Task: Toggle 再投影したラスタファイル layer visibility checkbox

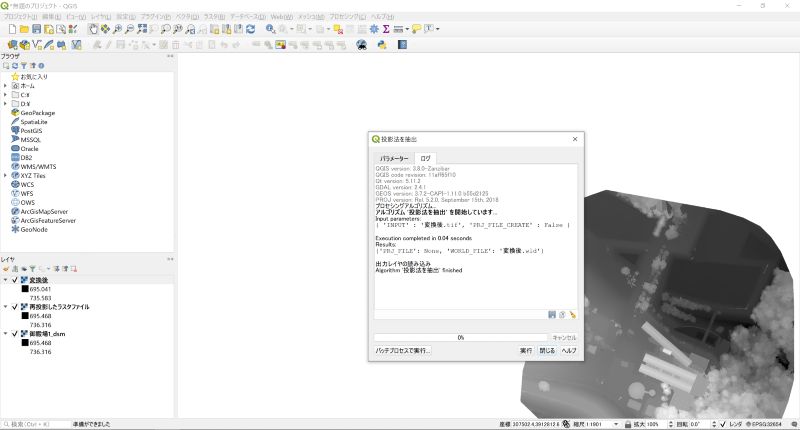Action: 15,307
